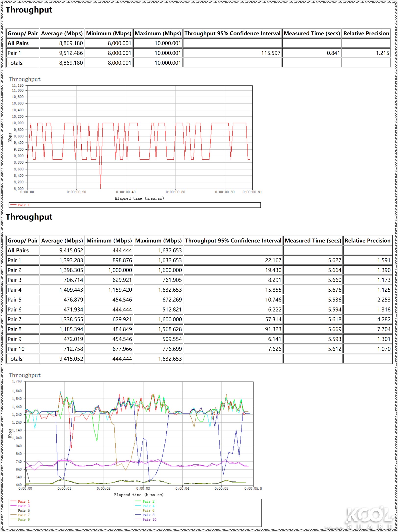The height and width of the screenshot is (532, 398).
Task: Click the Pair 6 average 471.934
Action: (73, 310)
